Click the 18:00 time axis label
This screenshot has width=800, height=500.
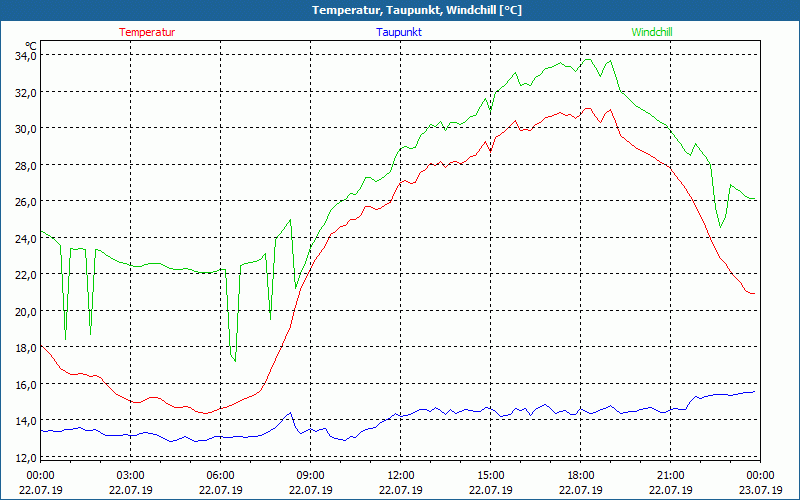(581, 476)
